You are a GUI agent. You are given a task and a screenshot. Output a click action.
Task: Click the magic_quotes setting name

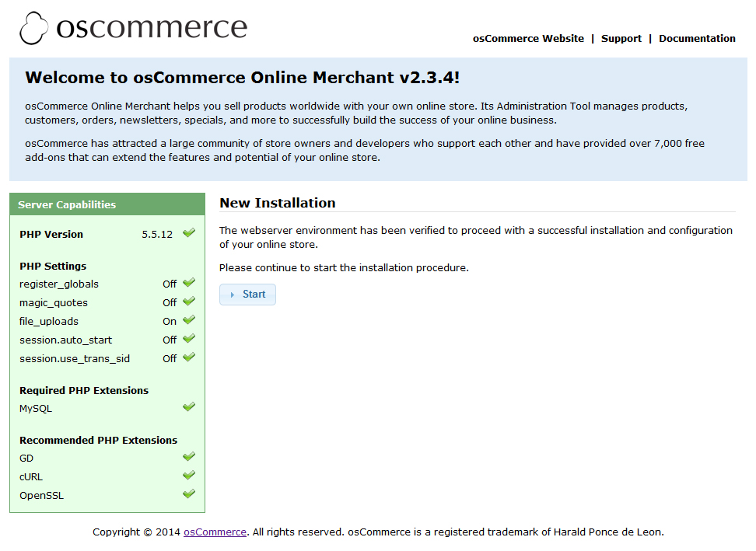54,303
